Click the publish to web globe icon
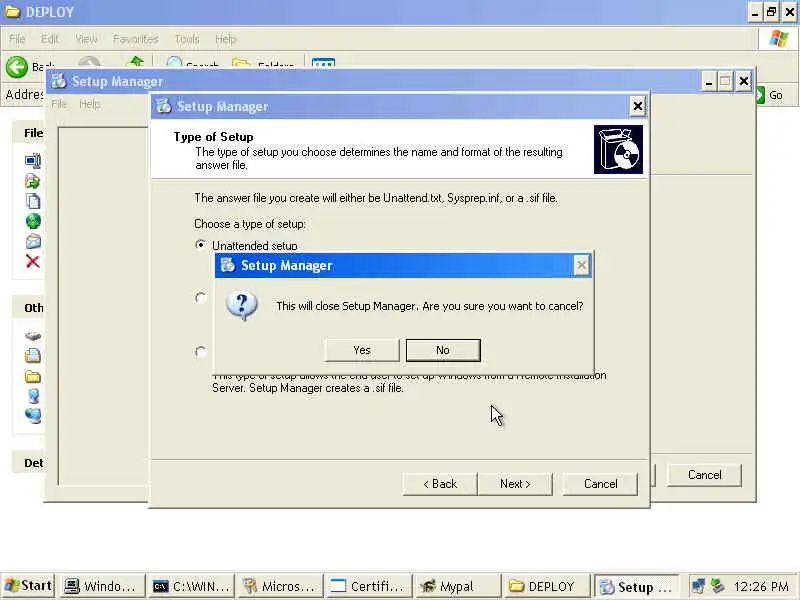Screen dimensions: 800x600 (33, 221)
